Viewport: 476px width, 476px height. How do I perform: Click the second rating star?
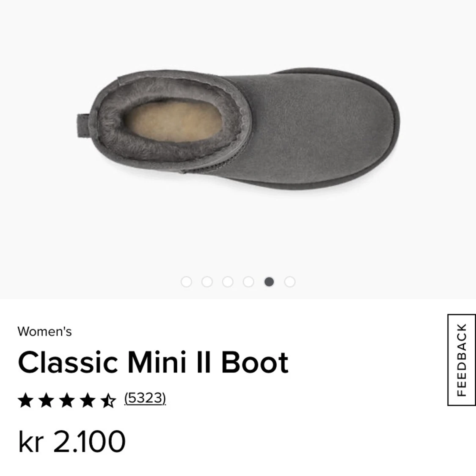[47, 400]
